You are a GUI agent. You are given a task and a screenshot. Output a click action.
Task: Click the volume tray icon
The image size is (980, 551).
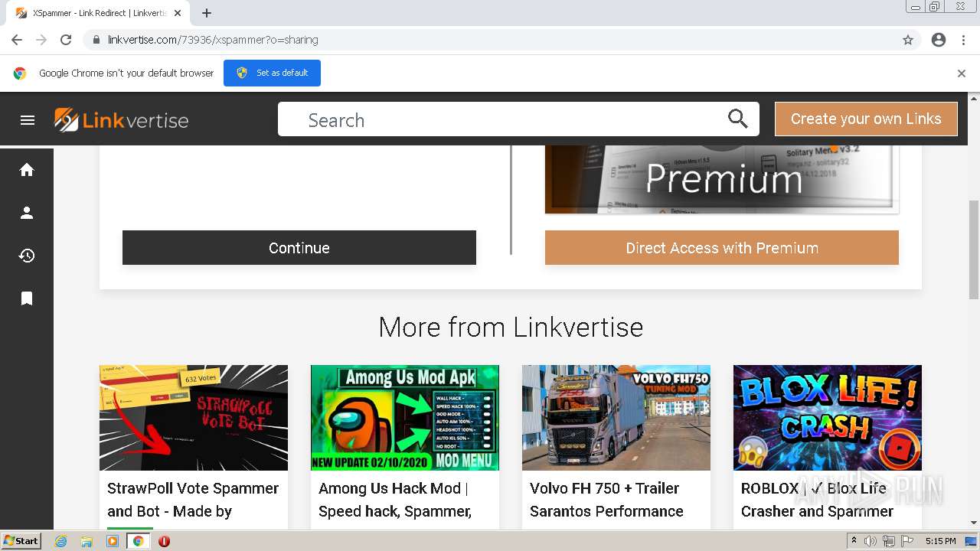[x=871, y=541]
